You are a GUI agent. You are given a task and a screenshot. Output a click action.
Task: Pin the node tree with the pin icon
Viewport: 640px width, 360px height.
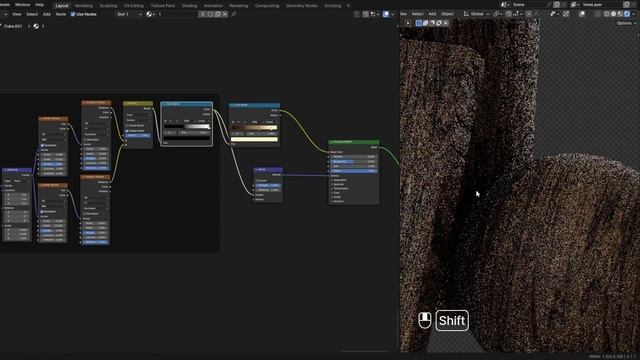coord(234,14)
